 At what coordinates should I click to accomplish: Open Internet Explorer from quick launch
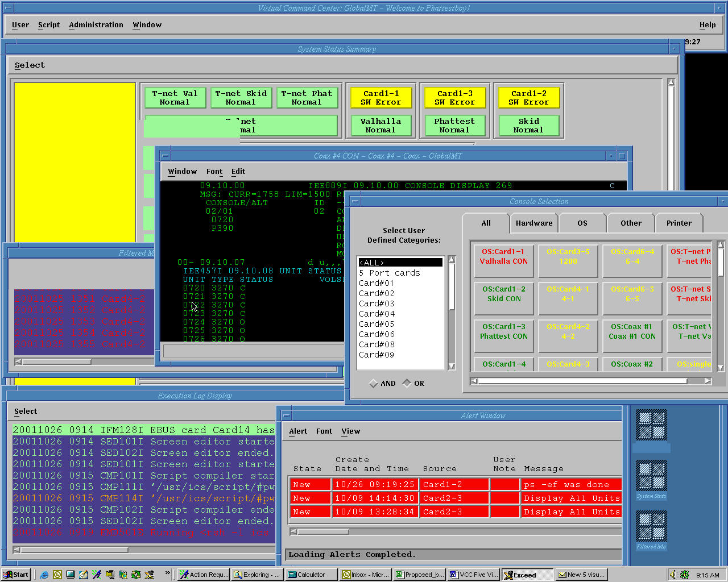point(44,575)
